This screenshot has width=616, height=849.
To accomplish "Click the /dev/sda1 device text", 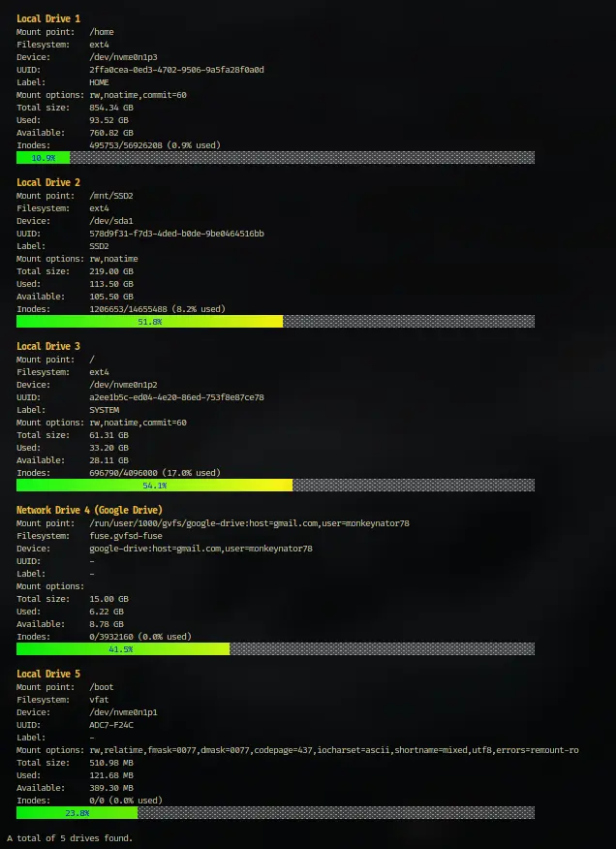I will point(111,221).
